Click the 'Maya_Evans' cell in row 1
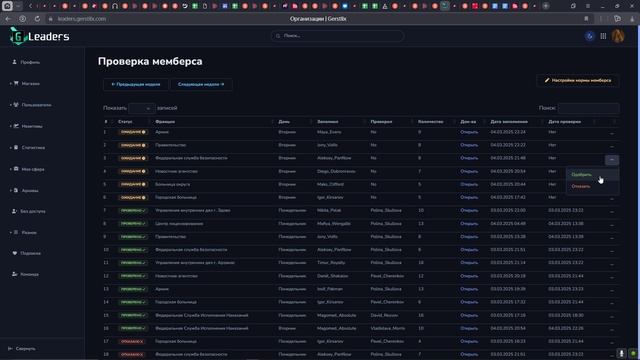The image size is (640, 360). (x=329, y=132)
